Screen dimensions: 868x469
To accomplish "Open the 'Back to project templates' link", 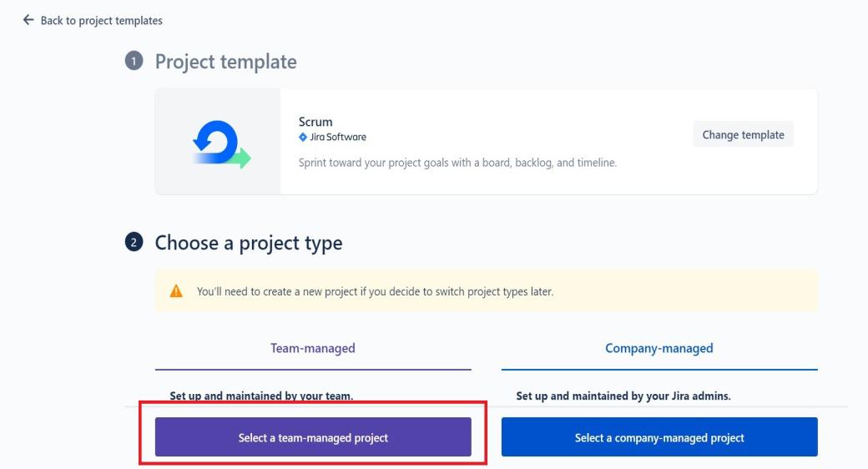I will click(101, 21).
